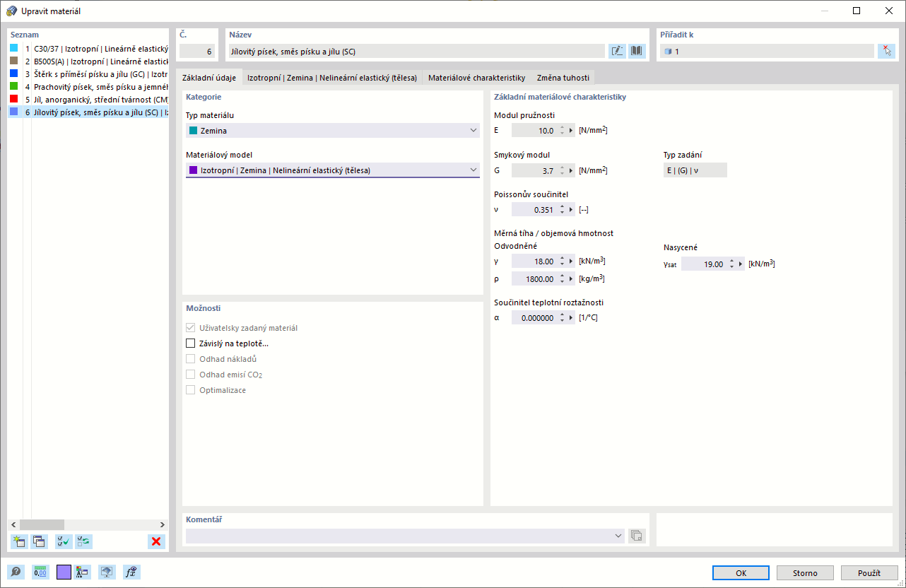
Task: Duplicate the selected material
Action: (39, 541)
